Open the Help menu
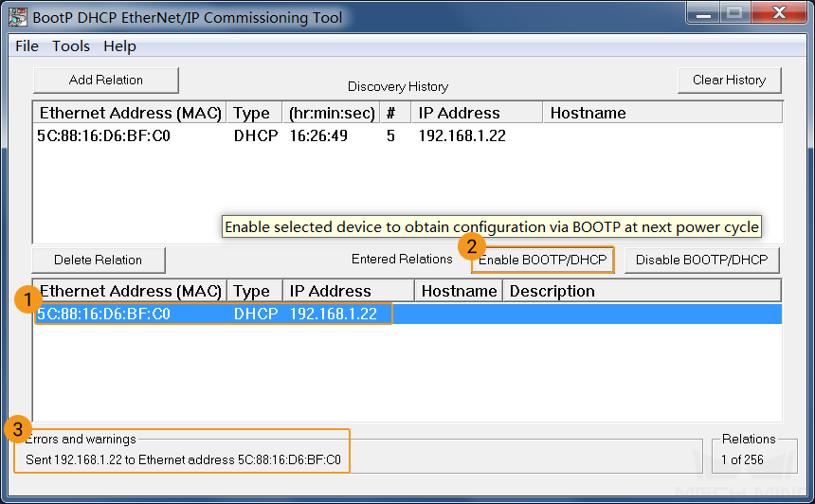The height and width of the screenshot is (504, 815). (119, 46)
